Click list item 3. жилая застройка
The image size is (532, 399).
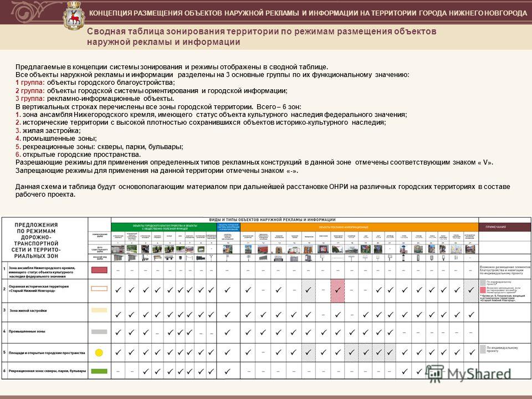click(48, 131)
